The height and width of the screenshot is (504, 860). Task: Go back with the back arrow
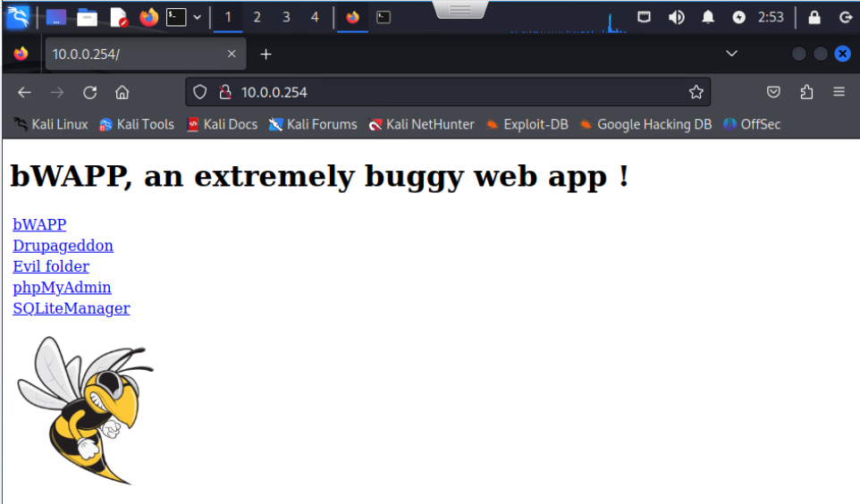(x=24, y=93)
